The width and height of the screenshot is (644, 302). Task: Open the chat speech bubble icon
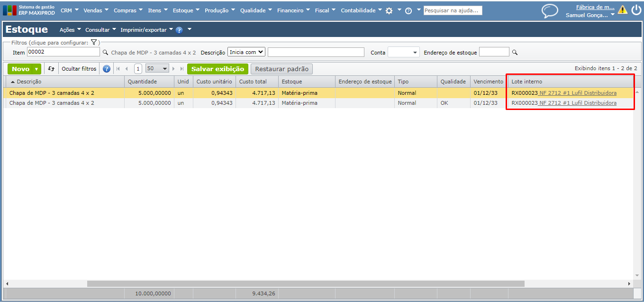550,10
